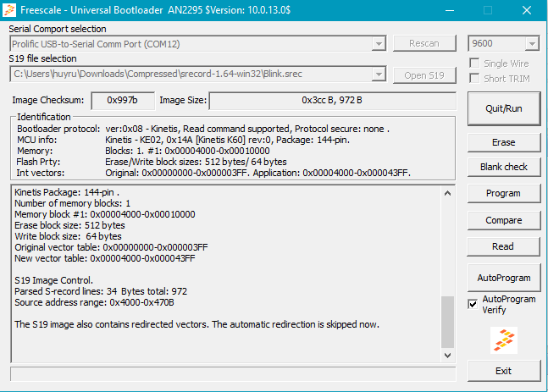
Task: Click 'Erase block size: 512 bytes' log line
Action: coord(69,225)
